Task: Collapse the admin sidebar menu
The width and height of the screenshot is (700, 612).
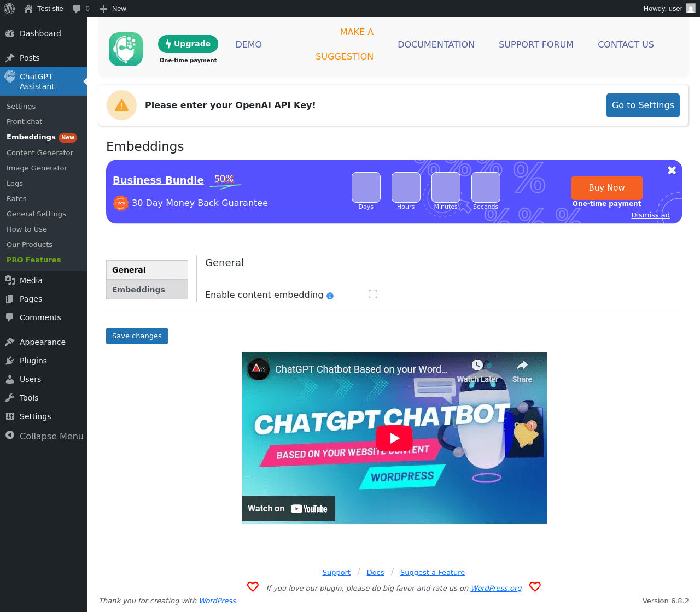Action: pyautogui.click(x=44, y=436)
